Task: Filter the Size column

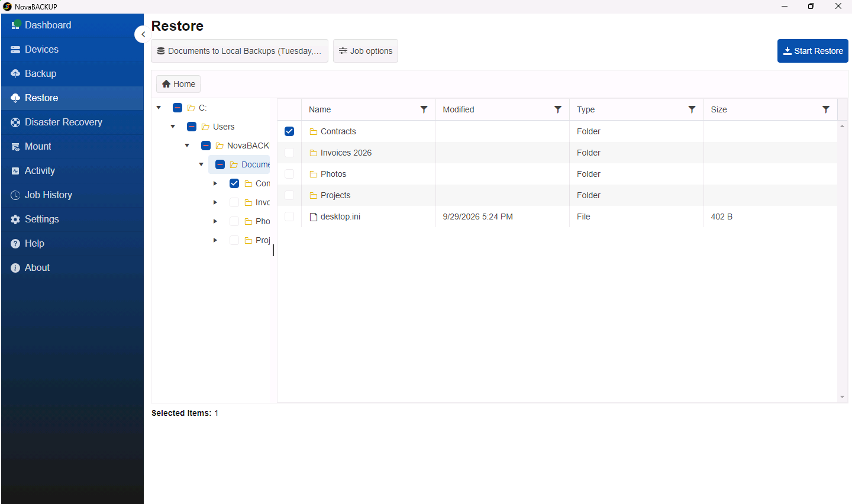Action: tap(826, 109)
